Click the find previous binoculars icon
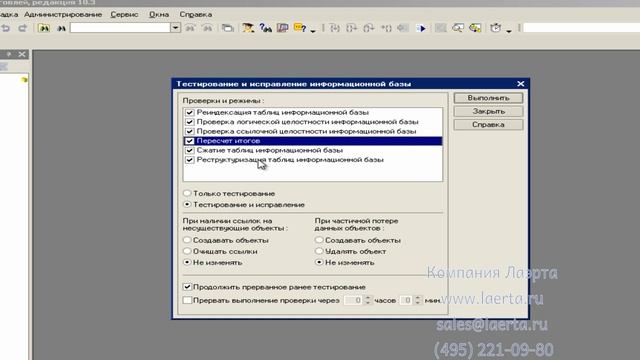 tap(208, 28)
